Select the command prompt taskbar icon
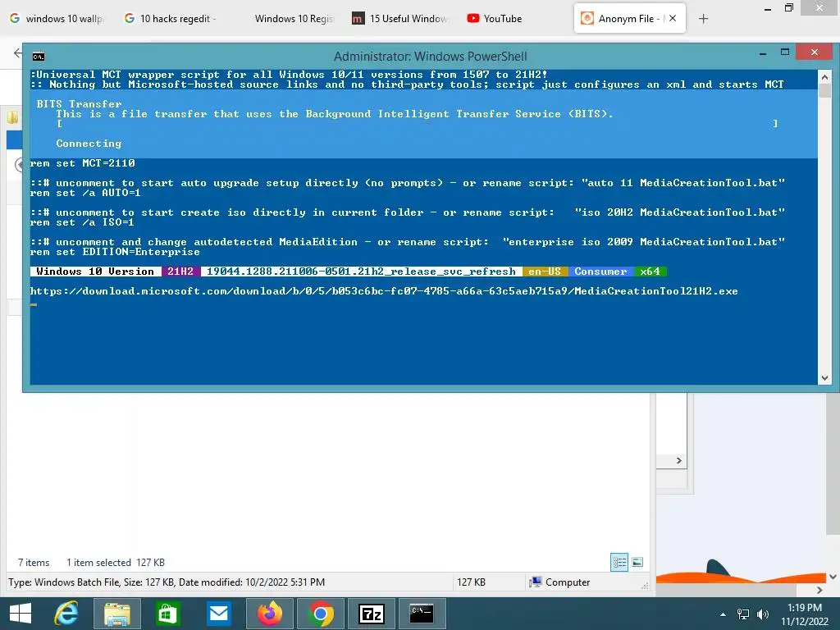The height and width of the screenshot is (630, 840). 422,614
